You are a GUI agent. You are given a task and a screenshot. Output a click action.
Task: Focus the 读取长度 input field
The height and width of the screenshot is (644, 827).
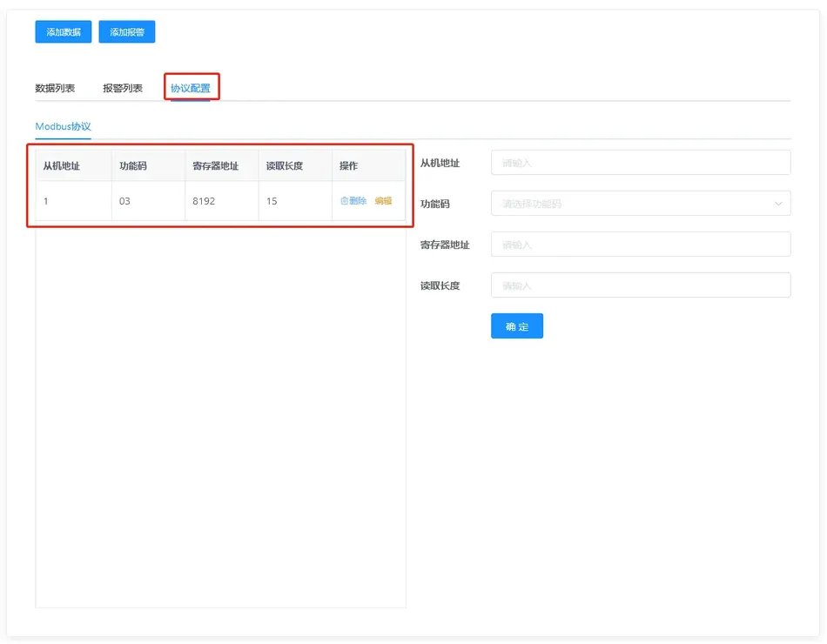pyautogui.click(x=641, y=285)
